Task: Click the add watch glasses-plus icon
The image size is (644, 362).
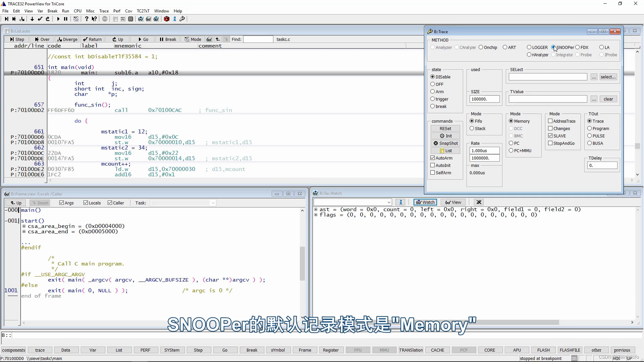Action: click(141, 19)
